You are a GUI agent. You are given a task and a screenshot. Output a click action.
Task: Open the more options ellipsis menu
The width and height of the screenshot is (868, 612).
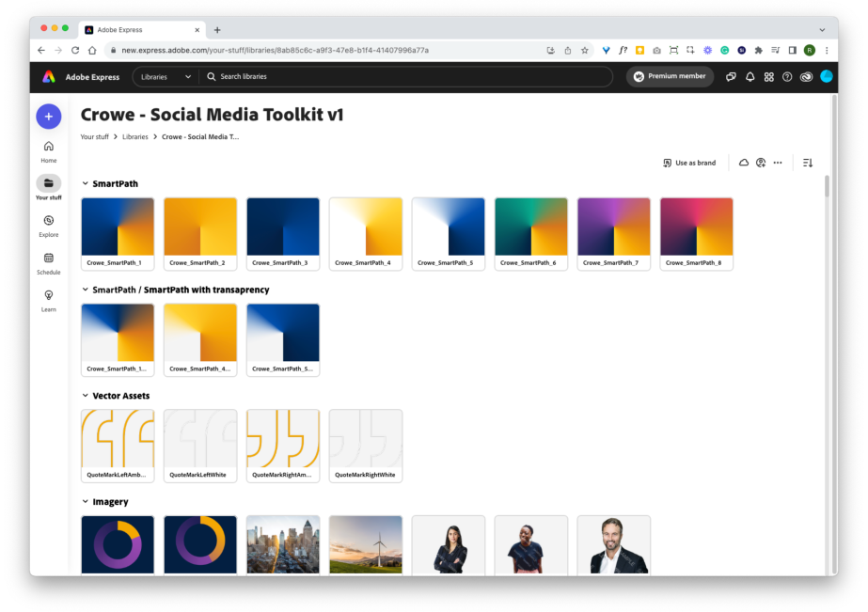pyautogui.click(x=778, y=163)
